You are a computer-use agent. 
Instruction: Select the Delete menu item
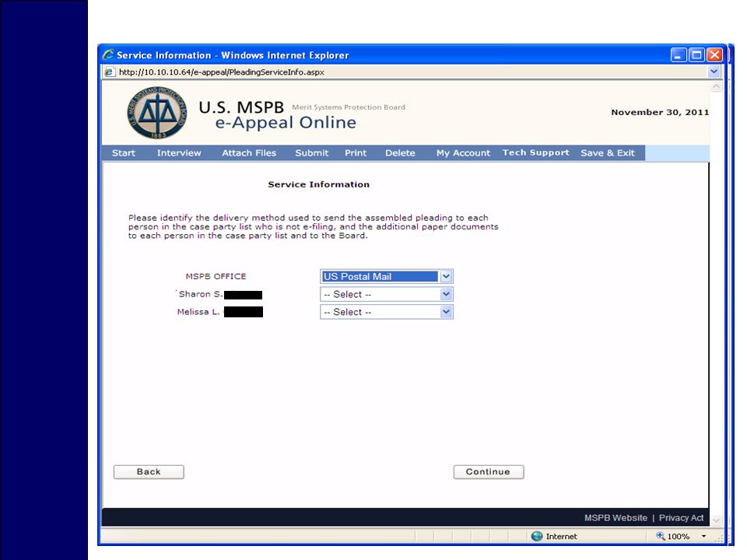[400, 153]
